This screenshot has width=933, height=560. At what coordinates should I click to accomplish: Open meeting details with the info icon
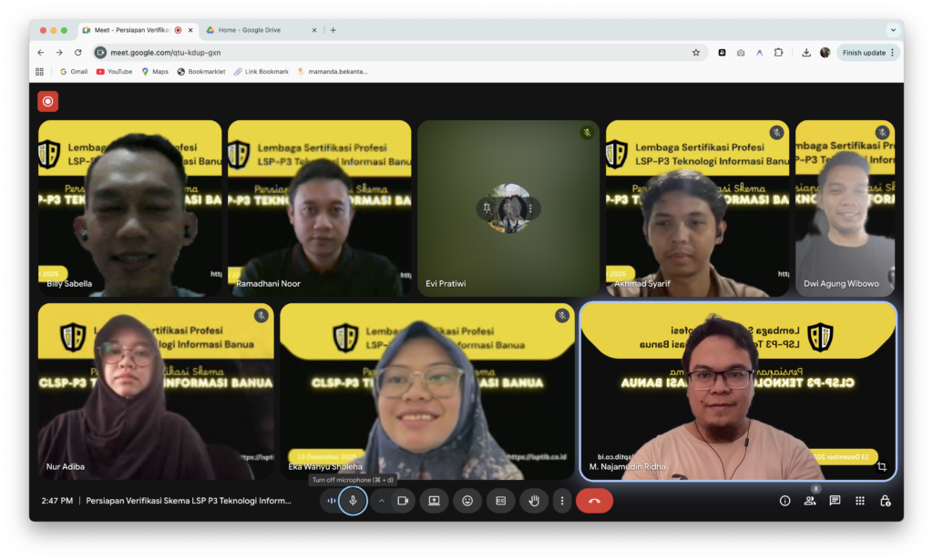click(784, 500)
